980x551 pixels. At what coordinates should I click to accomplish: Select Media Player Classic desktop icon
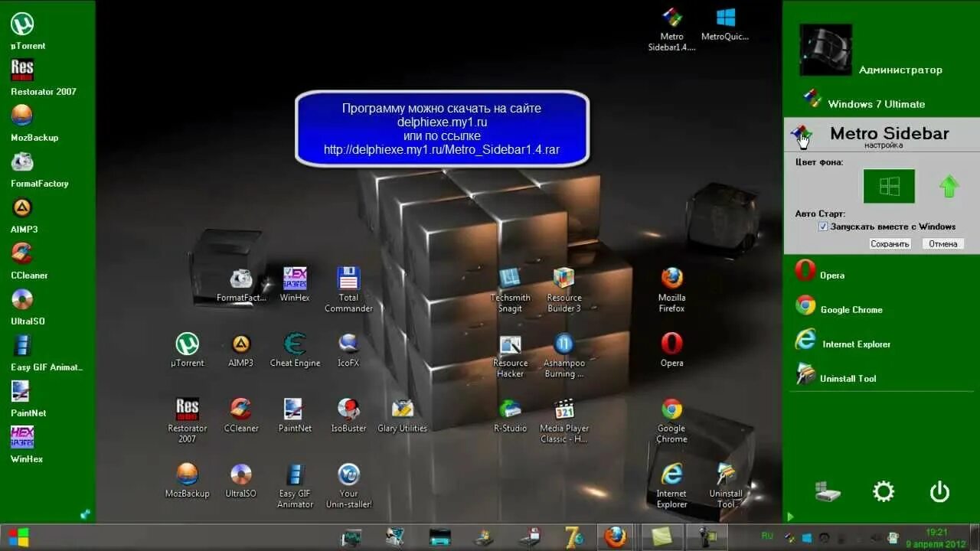tap(564, 421)
